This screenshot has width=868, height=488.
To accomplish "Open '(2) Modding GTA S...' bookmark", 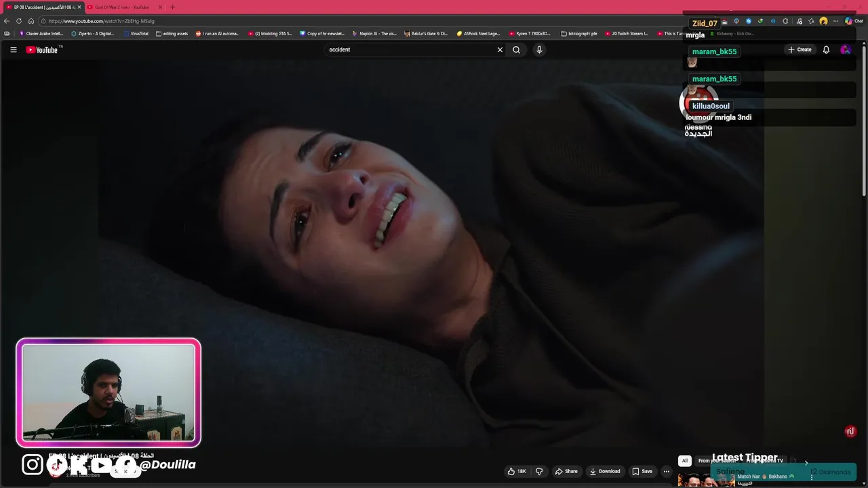I will click(x=270, y=33).
